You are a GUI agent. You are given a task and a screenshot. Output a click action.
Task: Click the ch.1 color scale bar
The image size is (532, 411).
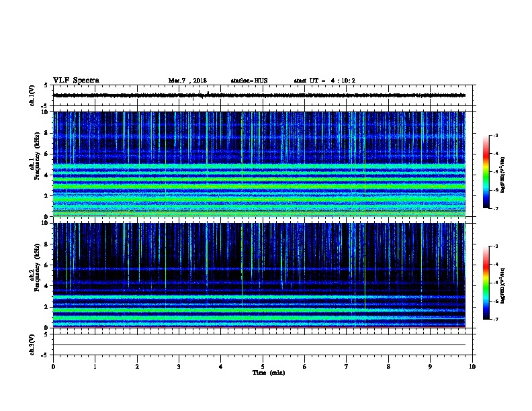click(486, 172)
